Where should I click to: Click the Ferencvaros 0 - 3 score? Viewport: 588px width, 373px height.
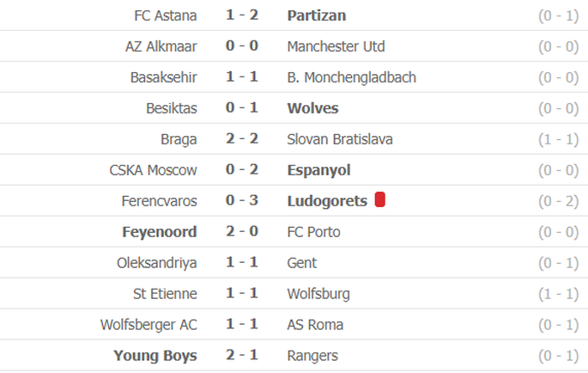pos(242,200)
